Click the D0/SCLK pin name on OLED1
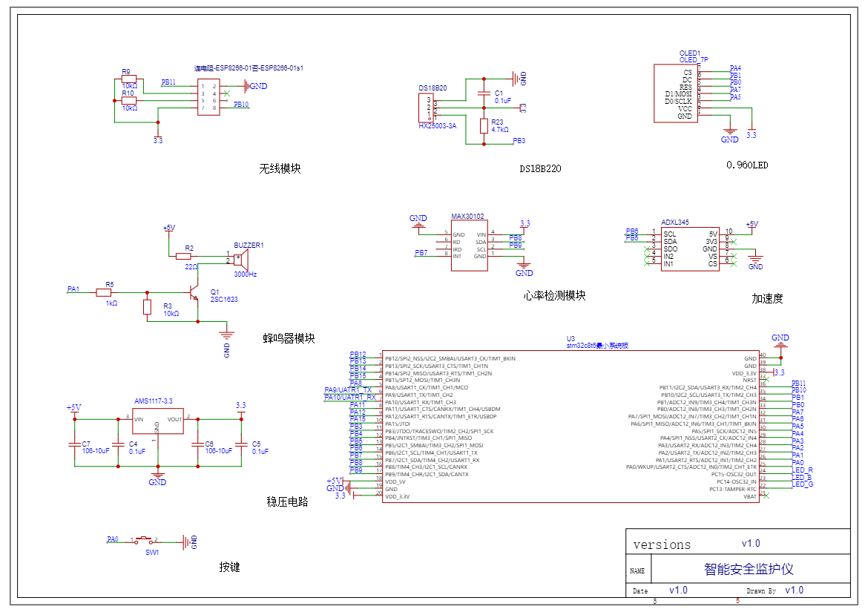This screenshot has width=868, height=612. [678, 102]
